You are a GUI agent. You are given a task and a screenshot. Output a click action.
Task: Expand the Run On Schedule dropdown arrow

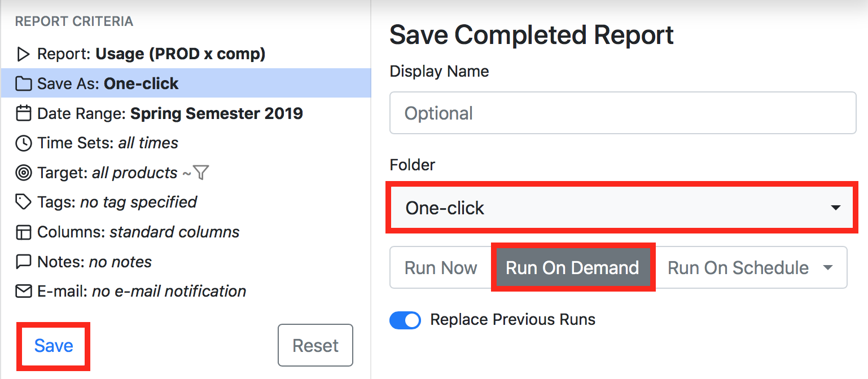pos(828,267)
